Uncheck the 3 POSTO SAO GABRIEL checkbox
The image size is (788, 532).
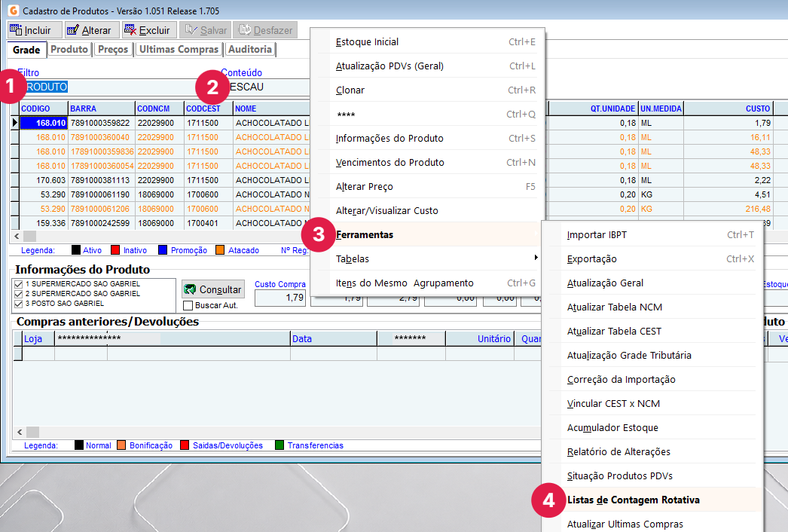coord(19,304)
